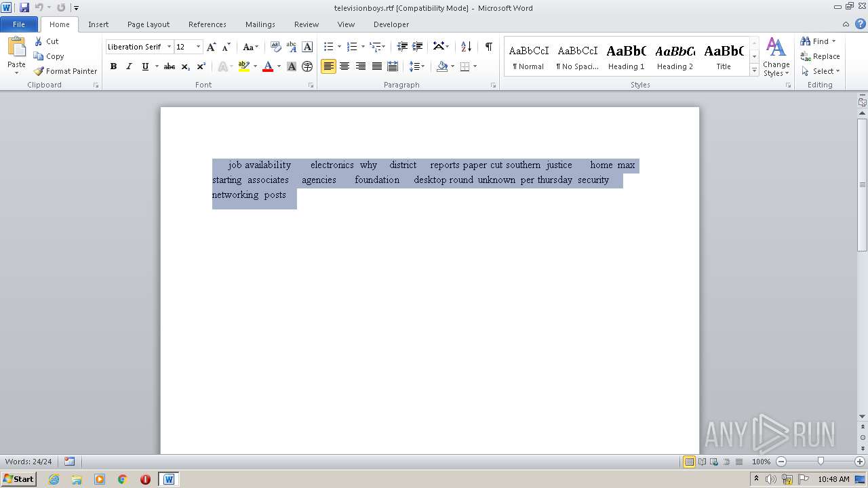
Task: Click the Decrease Indent icon
Action: point(402,47)
